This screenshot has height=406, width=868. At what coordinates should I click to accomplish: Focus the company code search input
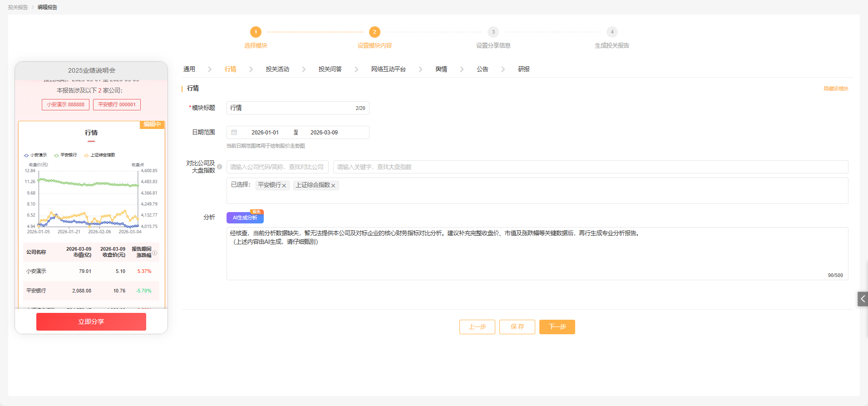coord(277,167)
